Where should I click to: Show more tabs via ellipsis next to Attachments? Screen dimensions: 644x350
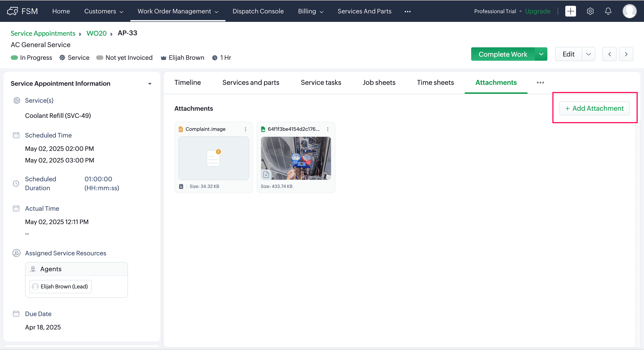(x=540, y=83)
